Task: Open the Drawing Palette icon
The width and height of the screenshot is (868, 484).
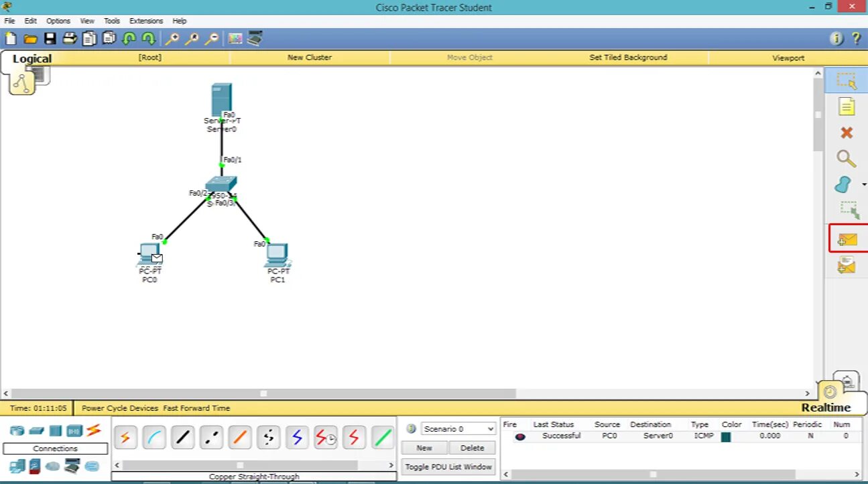Action: [235, 39]
